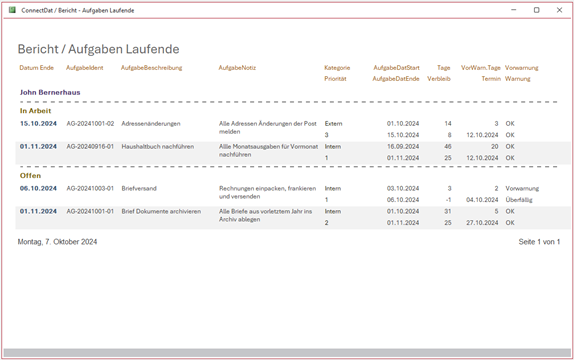Click the Vorwarnung column header
574x360 pixels.
tap(522, 68)
